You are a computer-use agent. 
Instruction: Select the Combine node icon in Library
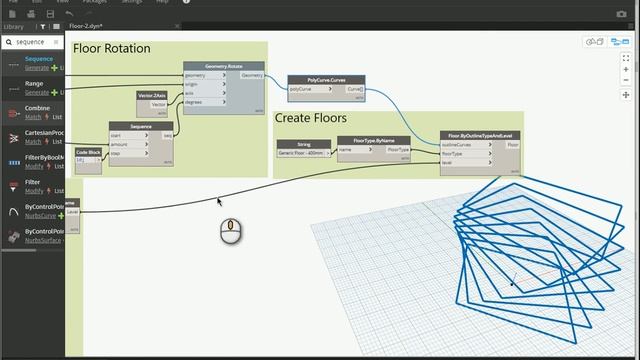pyautogui.click(x=14, y=113)
